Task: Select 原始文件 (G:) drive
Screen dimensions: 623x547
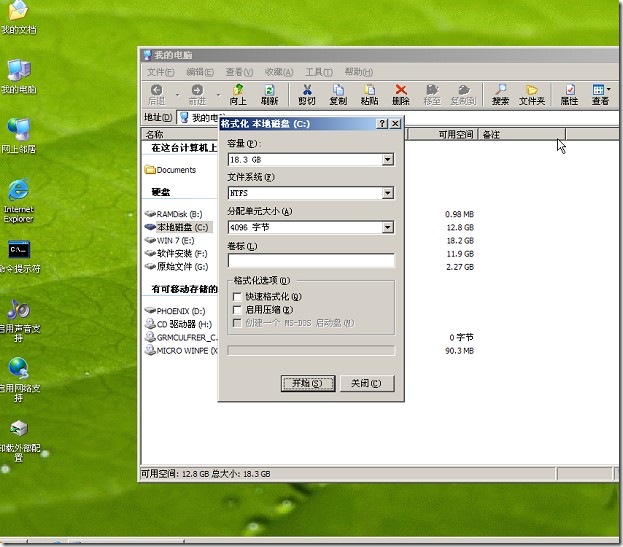Action: [x=176, y=267]
